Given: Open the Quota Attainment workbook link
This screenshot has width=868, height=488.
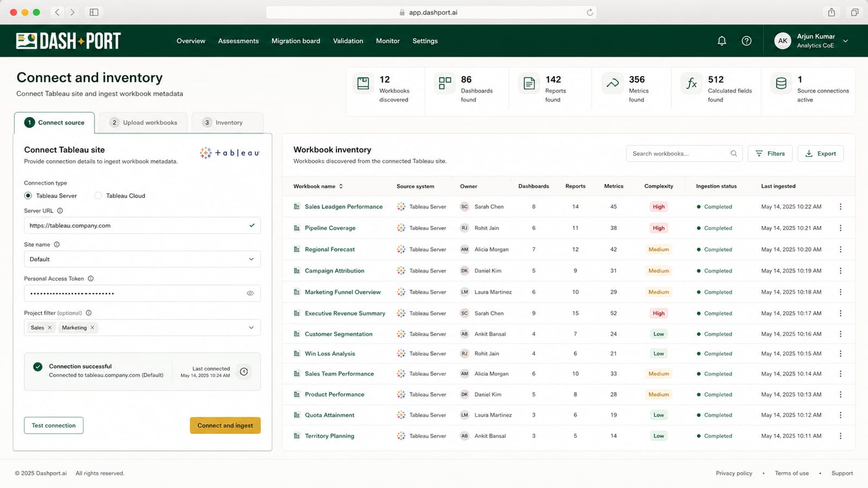Looking at the screenshot, I should (x=329, y=415).
